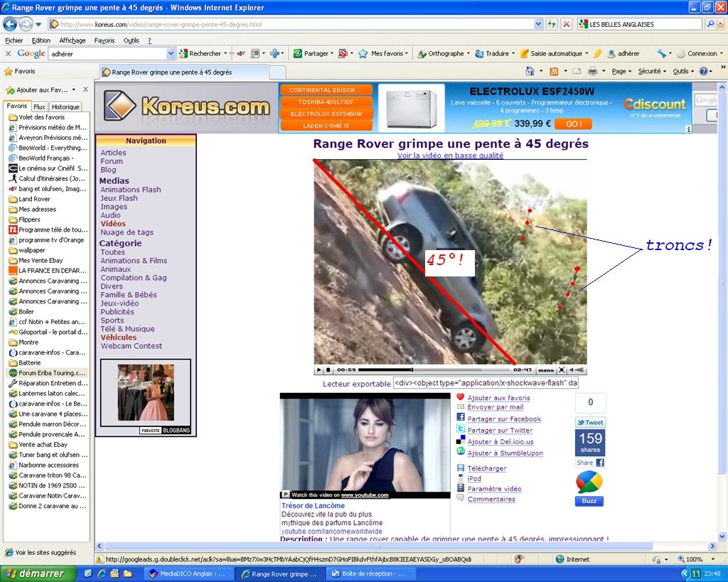Open the address bar dropdown arrow

point(537,24)
